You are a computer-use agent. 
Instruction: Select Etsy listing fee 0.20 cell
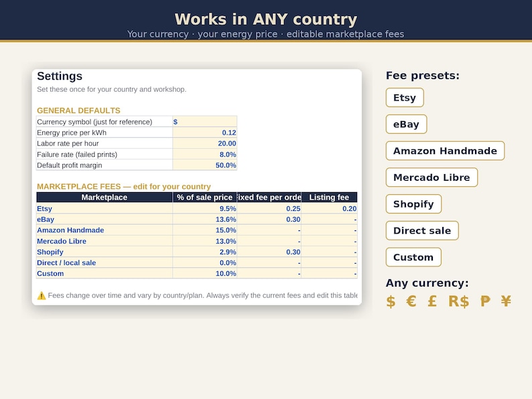[329, 208]
